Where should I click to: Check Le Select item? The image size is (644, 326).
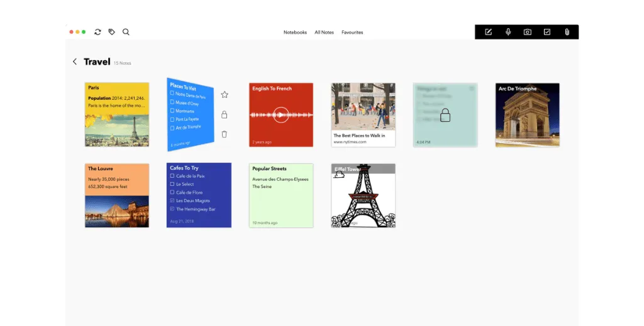[x=172, y=184]
